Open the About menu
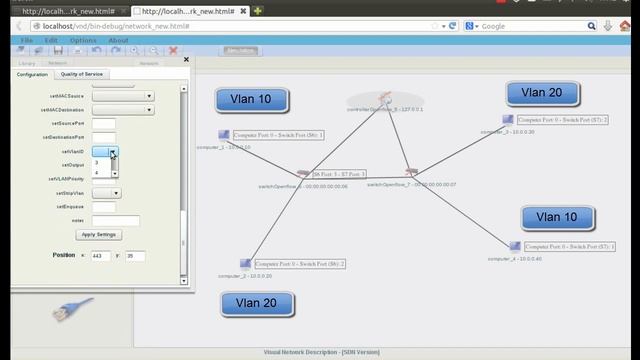Image resolution: width=640 pixels, height=360 pixels. pos(118,40)
